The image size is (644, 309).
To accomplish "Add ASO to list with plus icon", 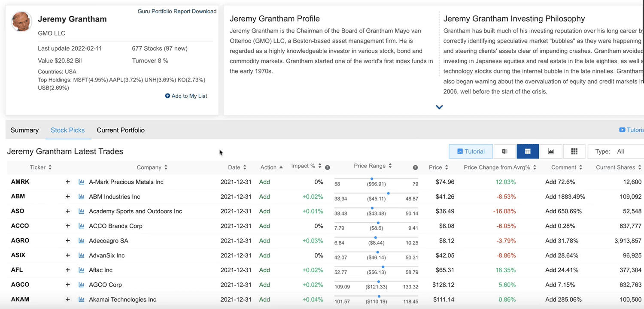I will (x=67, y=211).
